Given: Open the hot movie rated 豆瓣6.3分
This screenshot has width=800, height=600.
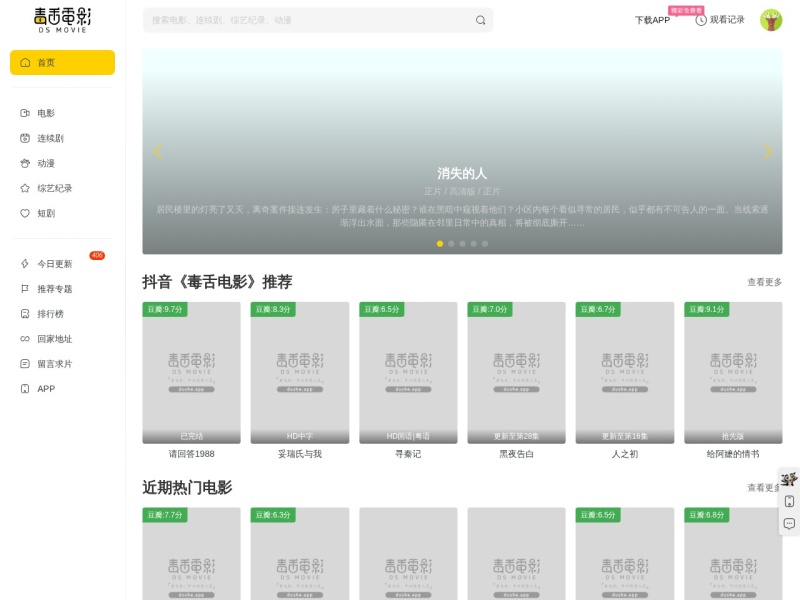Looking at the screenshot, I should pyautogui.click(x=300, y=554).
